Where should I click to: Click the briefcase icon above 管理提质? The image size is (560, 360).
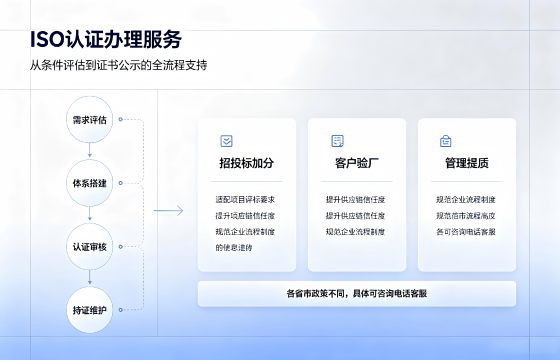click(446, 141)
